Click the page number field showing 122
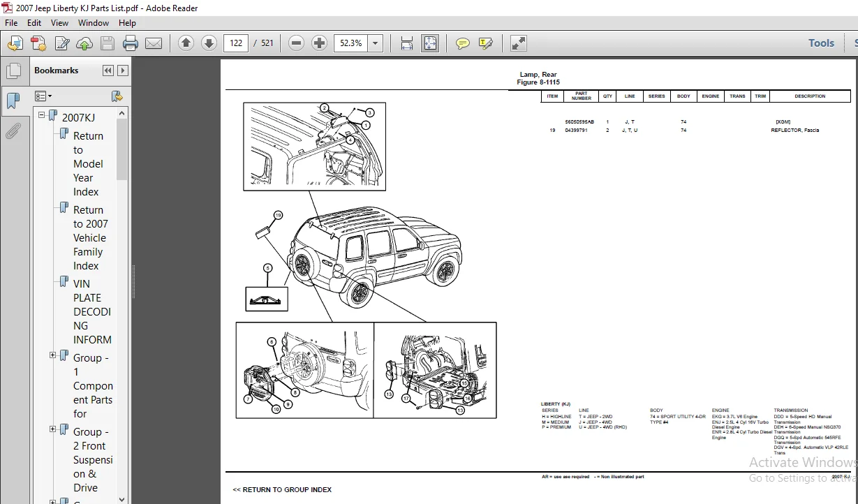 [236, 43]
